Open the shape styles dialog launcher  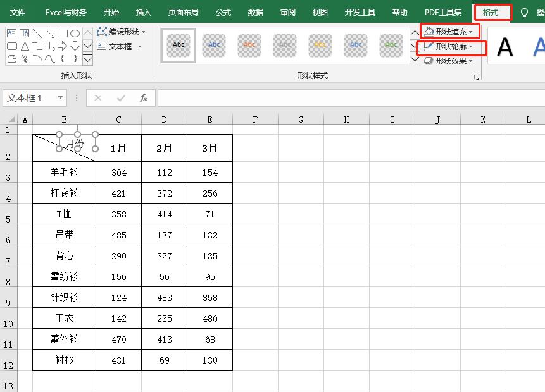tap(477, 77)
